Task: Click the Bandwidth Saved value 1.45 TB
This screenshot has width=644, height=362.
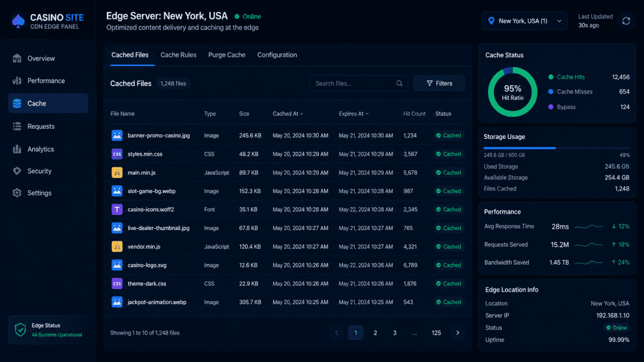Action: click(x=559, y=262)
